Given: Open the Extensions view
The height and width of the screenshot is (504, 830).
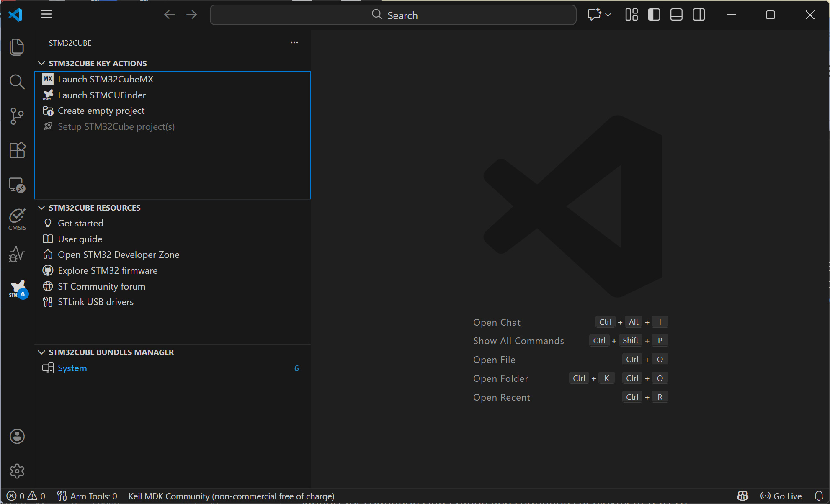Looking at the screenshot, I should 17,150.
